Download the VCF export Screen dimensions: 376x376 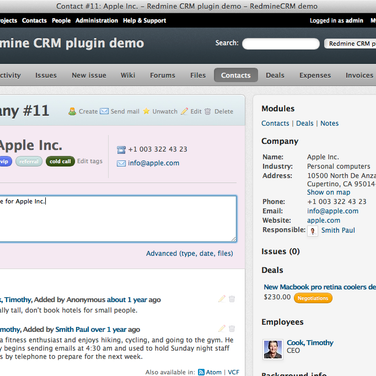pyautogui.click(x=233, y=372)
